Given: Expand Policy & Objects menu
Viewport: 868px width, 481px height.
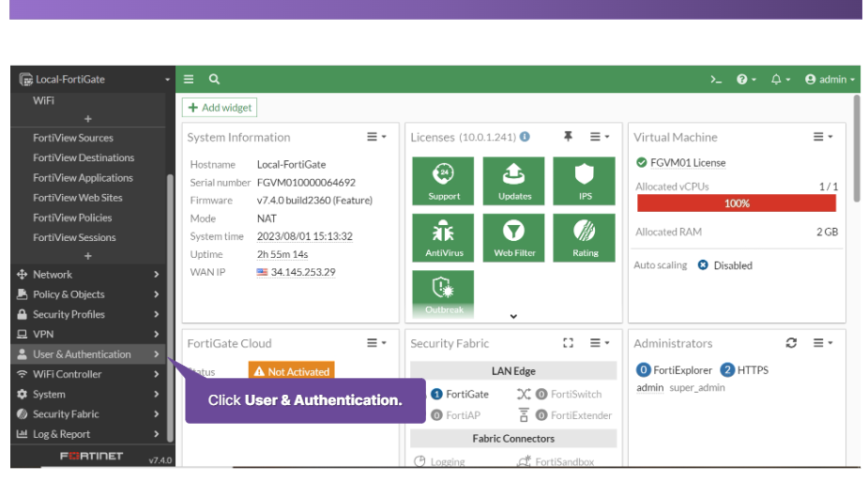Looking at the screenshot, I should click(88, 294).
